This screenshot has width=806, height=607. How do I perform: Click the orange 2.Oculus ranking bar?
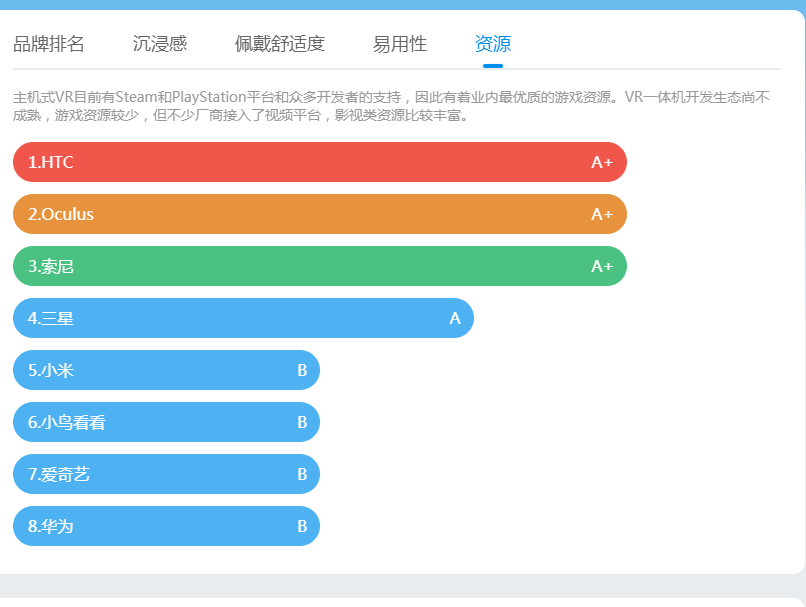(x=320, y=214)
